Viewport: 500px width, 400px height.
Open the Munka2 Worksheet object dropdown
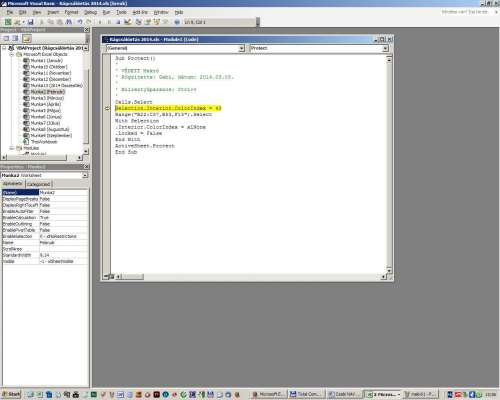point(85,175)
